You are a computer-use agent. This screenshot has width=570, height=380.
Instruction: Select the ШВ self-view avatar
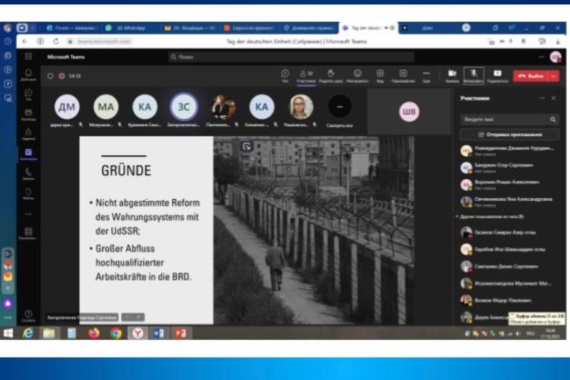[409, 112]
